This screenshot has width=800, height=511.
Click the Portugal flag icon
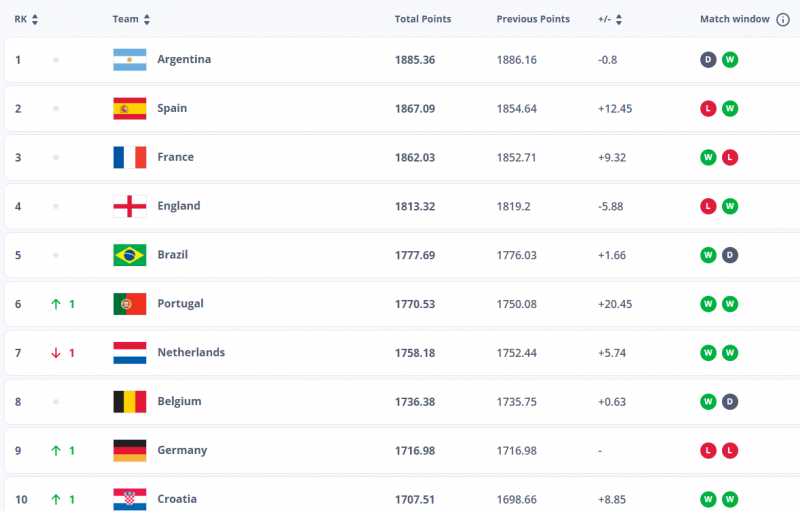click(x=130, y=304)
